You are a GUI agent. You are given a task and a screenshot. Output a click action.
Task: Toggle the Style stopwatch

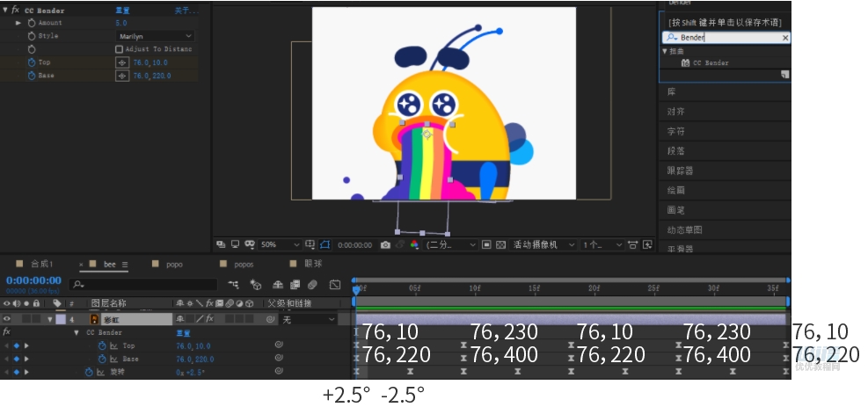click(x=32, y=36)
